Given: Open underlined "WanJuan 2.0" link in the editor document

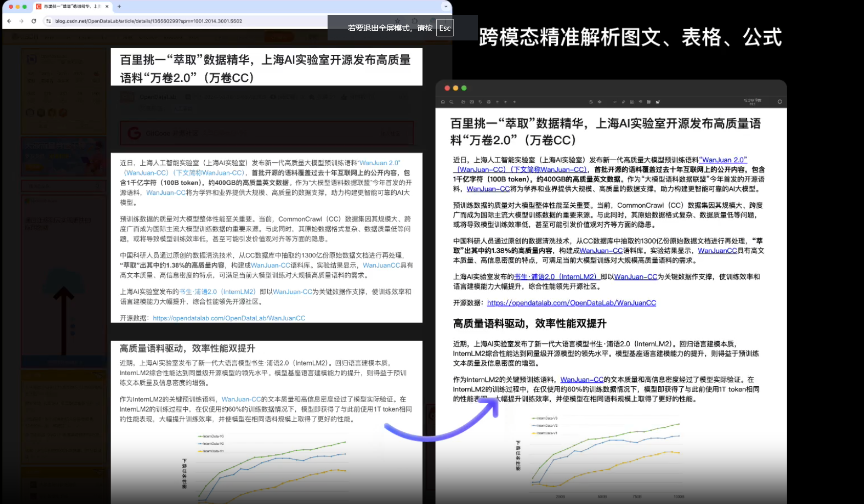Looking at the screenshot, I should [x=723, y=160].
